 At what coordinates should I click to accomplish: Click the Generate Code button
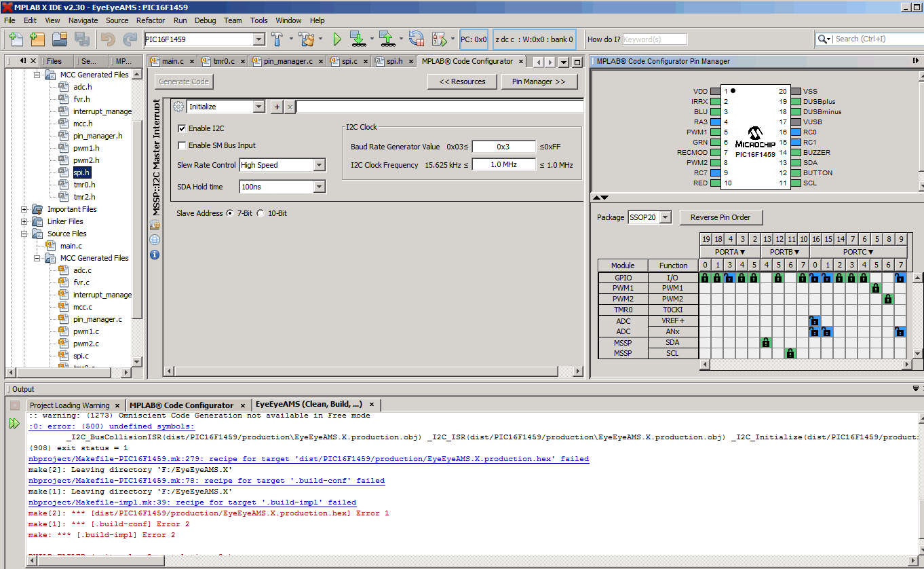point(184,81)
